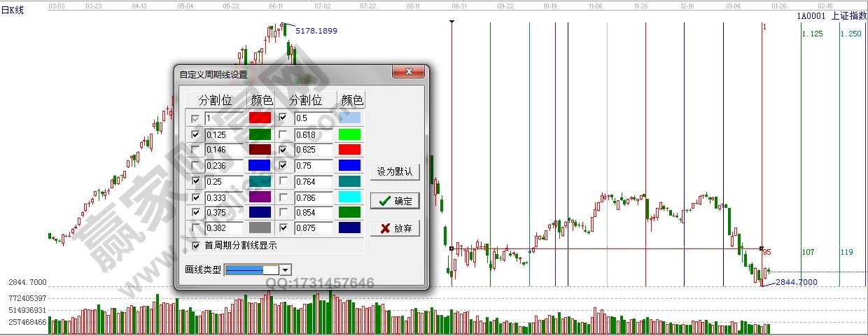The width and height of the screenshot is (868, 336).
Task: Pick the light blue swatch beside 0.5
Action: pyautogui.click(x=349, y=118)
